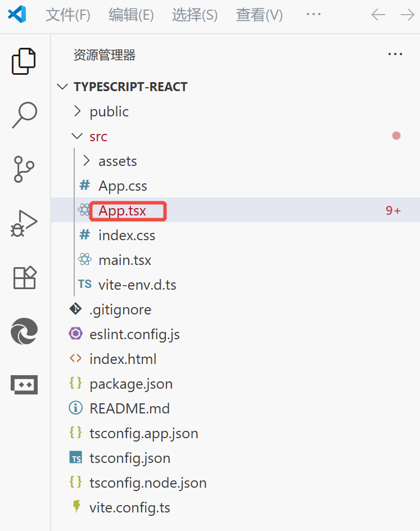Click the panel icon below Edge Tools

(24, 385)
